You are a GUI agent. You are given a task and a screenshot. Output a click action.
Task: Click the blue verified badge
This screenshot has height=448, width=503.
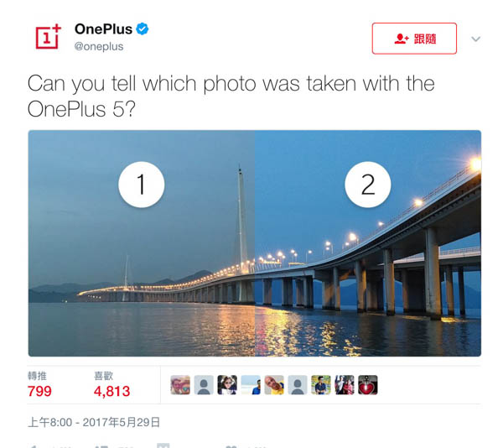(143, 29)
